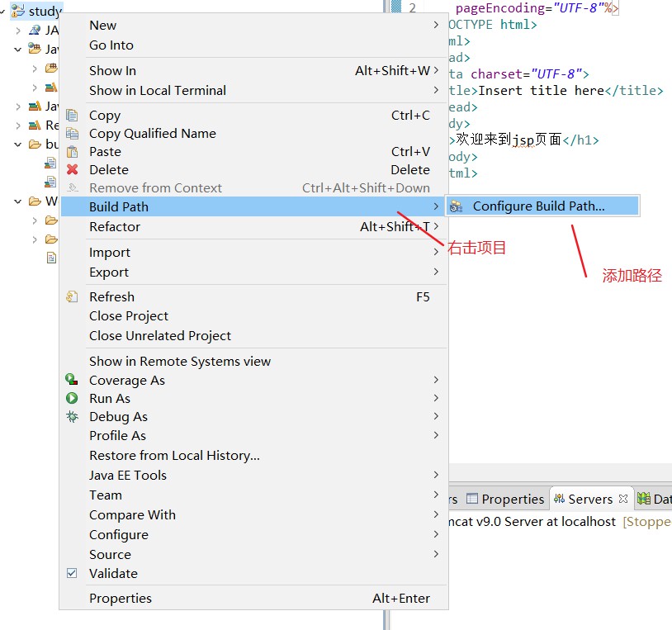Click the 'Insert title here' text in editor
Screen dimensions: 672x630
click(541, 91)
